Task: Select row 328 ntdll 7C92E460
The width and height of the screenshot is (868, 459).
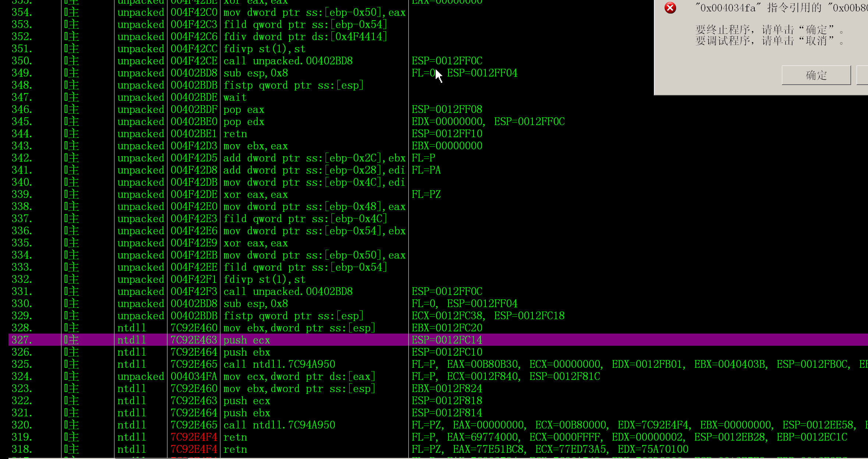Action: [x=438, y=328]
